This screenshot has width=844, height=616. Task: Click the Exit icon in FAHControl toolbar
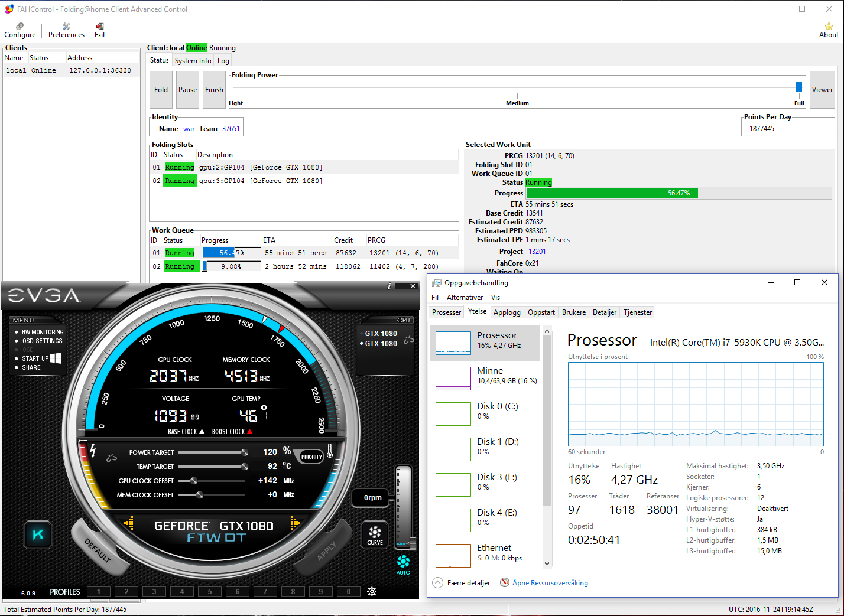[100, 30]
